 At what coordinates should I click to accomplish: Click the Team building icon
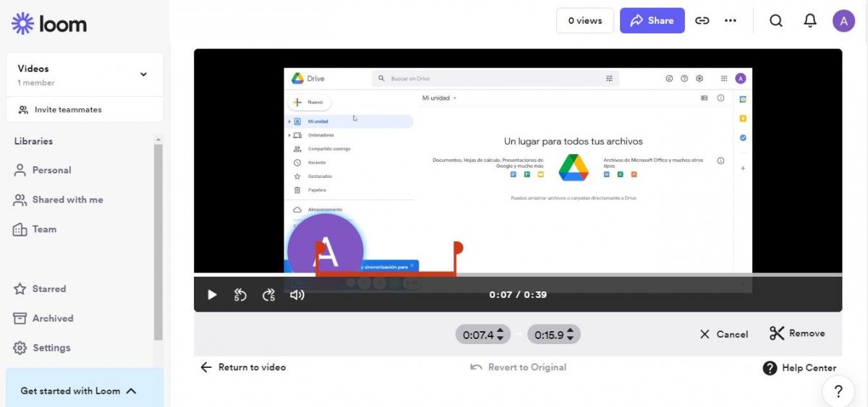click(20, 229)
